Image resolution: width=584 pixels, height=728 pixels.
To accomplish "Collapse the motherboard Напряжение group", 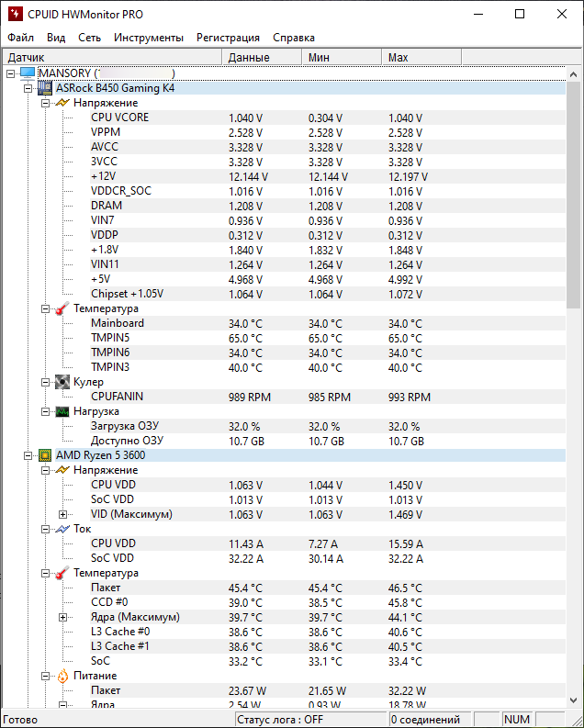I will coord(45,103).
